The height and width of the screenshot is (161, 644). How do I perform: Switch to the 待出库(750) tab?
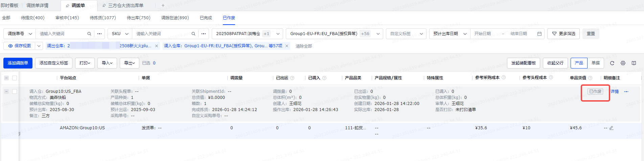(139, 18)
